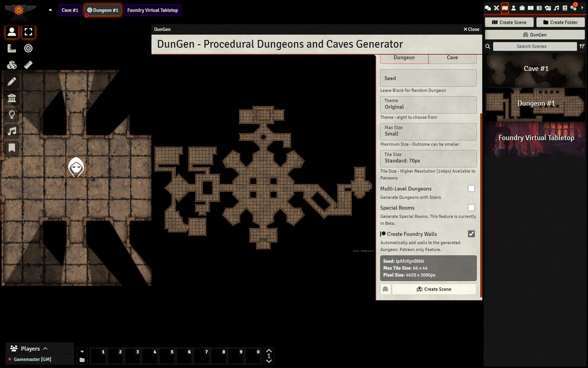Screen dimensions: 588x368
Task: Open the Actors sidebar tab
Action: (x=514, y=8)
